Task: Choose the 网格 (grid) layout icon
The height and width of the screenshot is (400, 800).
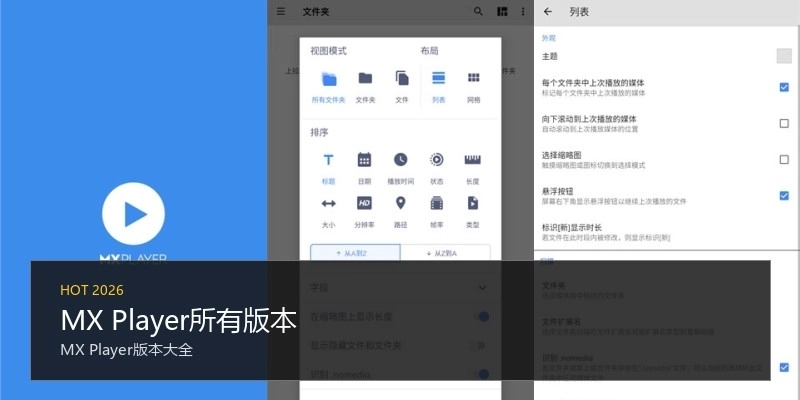Action: [473, 84]
